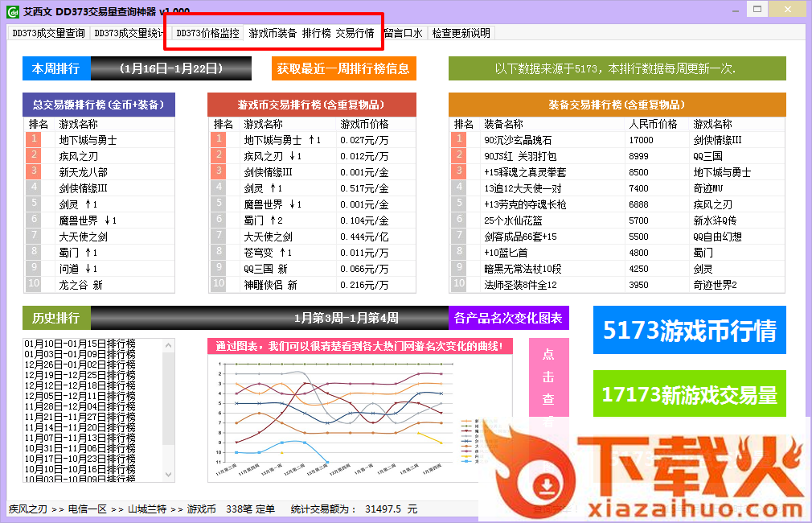Image resolution: width=812 pixels, height=523 pixels.
Task: Select 法师圣装8件全12 equipment row
Action: pos(617,285)
